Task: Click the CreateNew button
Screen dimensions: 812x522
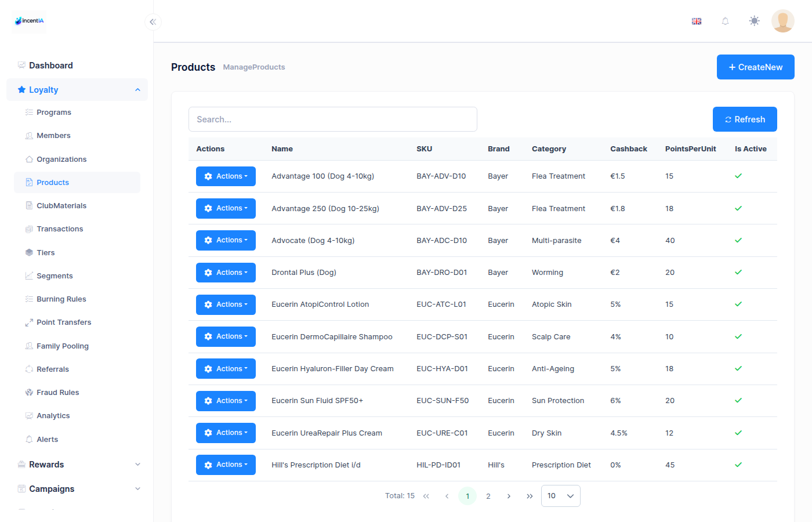Action: 755,67
